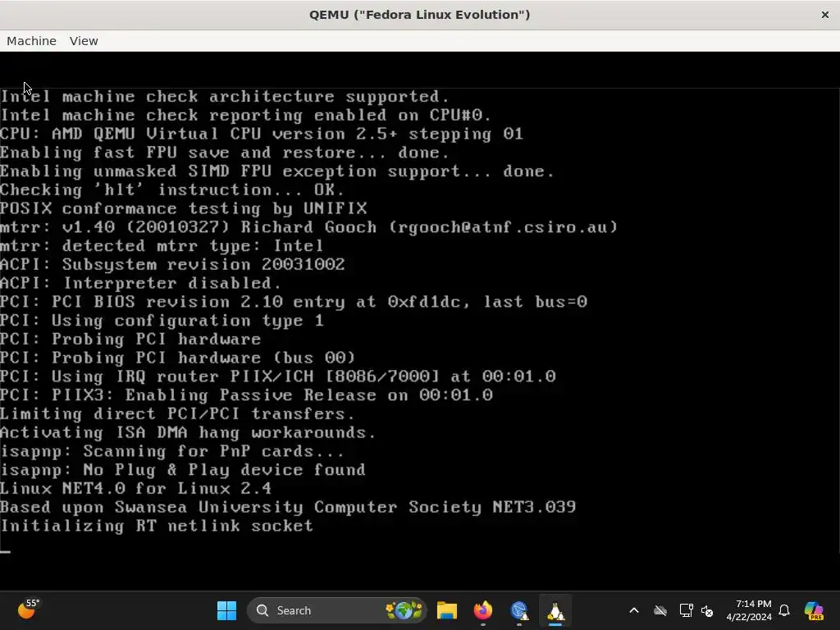The height and width of the screenshot is (630, 840).
Task: Click the Earth Day search highlight icon
Action: click(404, 610)
